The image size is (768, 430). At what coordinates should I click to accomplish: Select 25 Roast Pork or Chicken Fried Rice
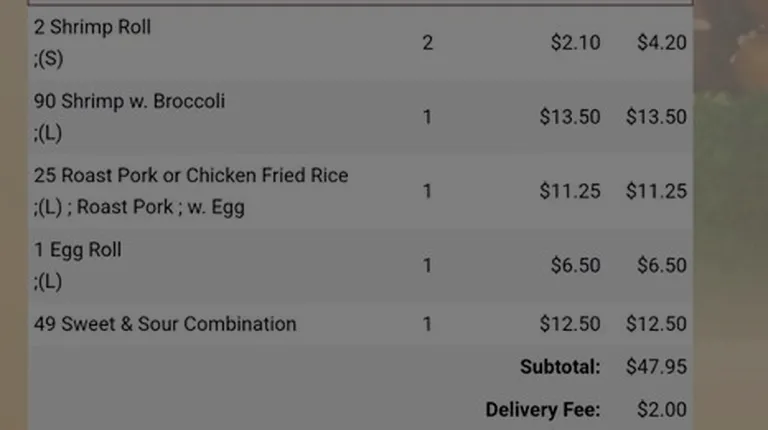[x=191, y=175]
